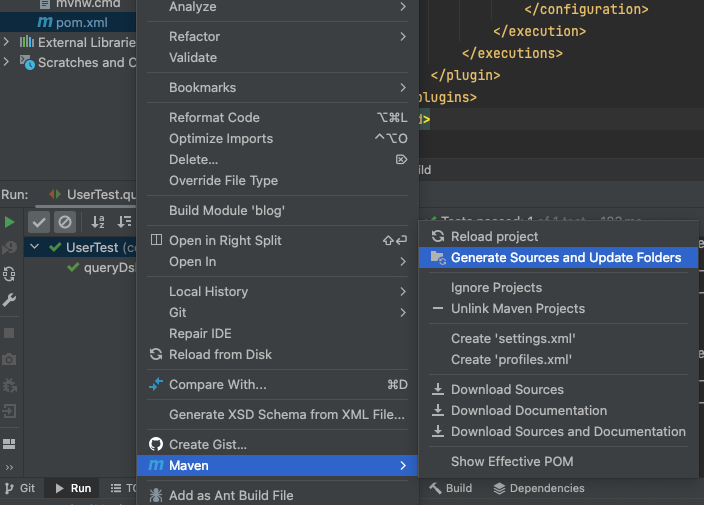This screenshot has width=704, height=505.
Task: Open the UserTest run tab
Action: pos(92,194)
